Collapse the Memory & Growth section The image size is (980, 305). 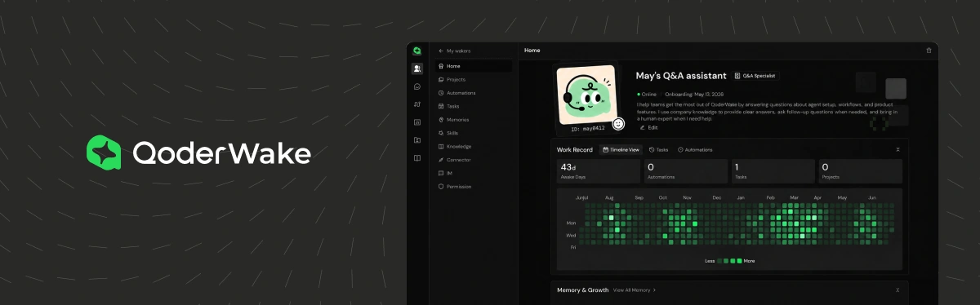click(898, 290)
